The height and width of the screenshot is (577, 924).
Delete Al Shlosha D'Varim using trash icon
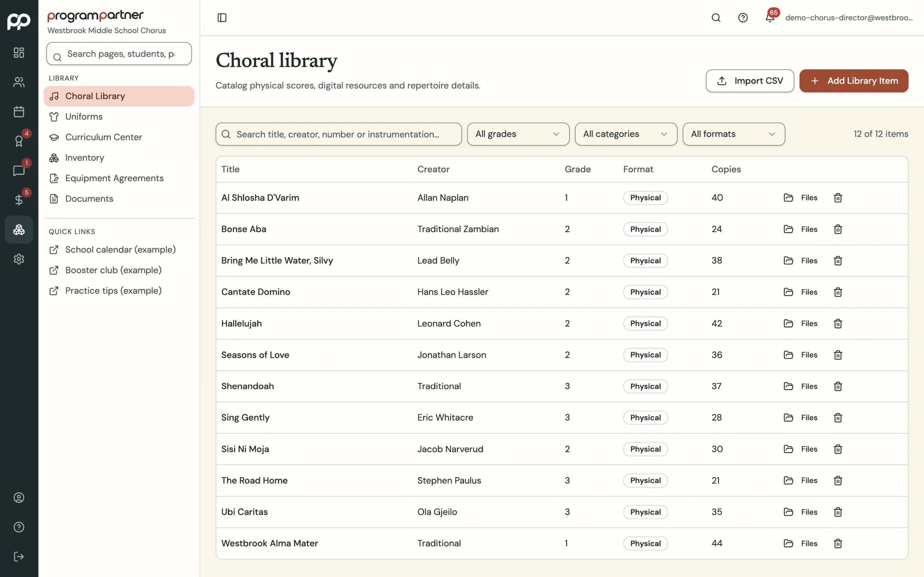pyautogui.click(x=838, y=198)
